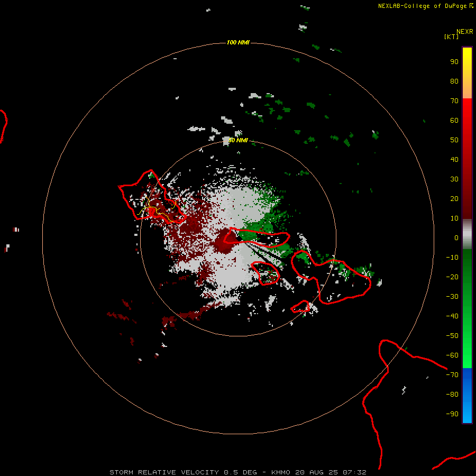Click the -80 value on the velocity scale

(452, 395)
